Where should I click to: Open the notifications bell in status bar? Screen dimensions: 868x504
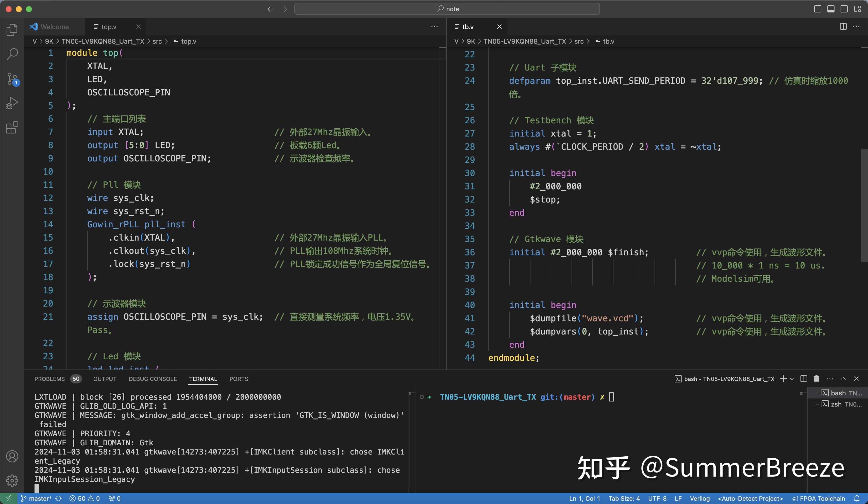(857, 498)
